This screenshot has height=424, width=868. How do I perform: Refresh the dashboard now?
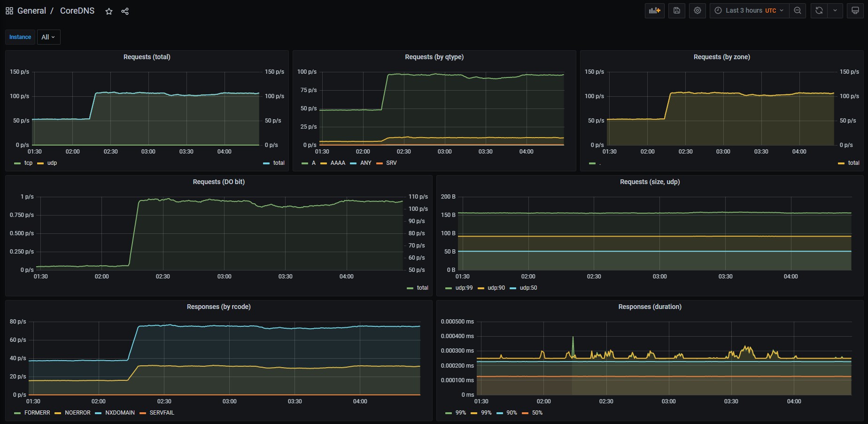(819, 11)
